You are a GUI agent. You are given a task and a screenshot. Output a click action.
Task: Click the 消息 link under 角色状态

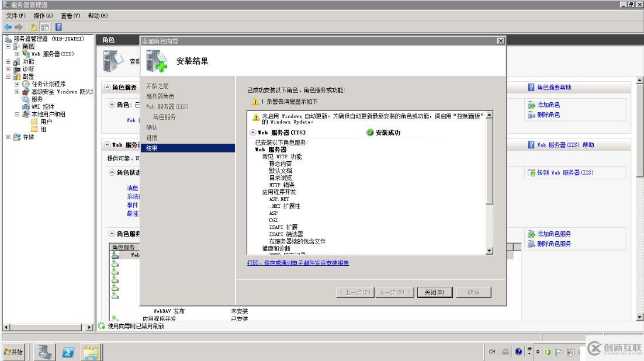tap(132, 188)
